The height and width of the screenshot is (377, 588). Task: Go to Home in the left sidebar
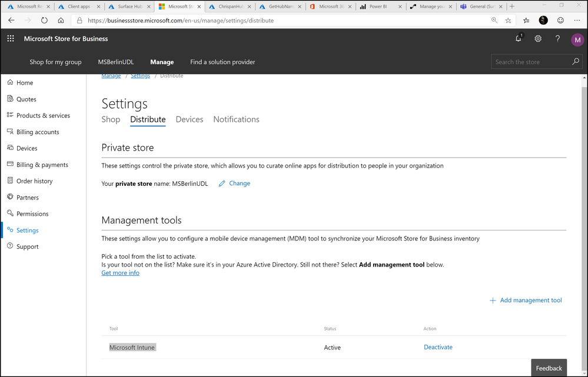(x=20, y=82)
